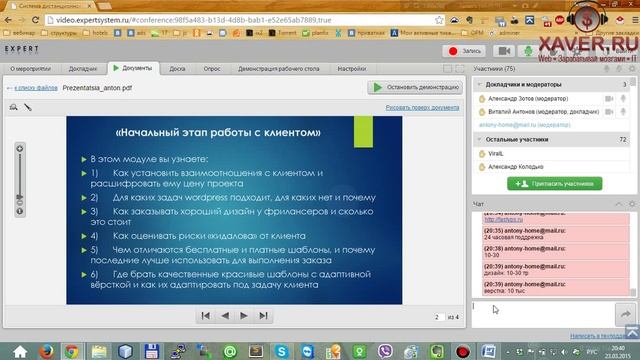Switch to the Доска tab
640x360 pixels.
[177, 69]
